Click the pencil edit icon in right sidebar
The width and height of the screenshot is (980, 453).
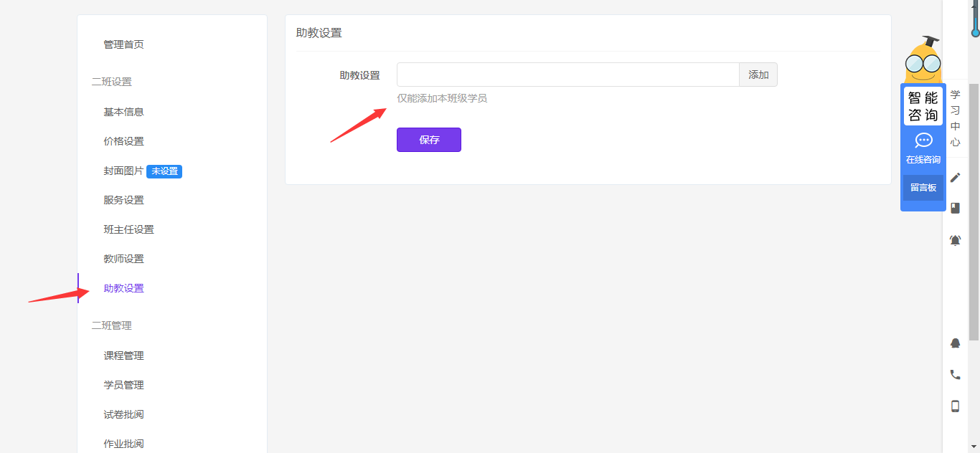955,178
